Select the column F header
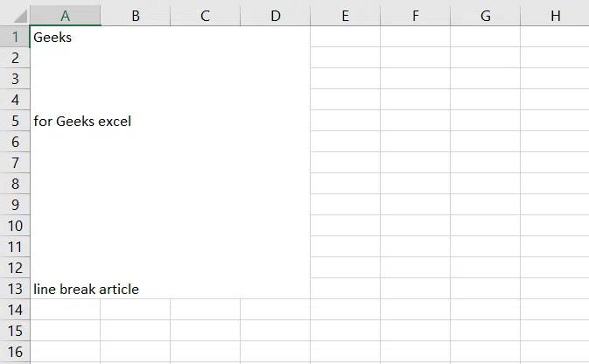The width and height of the screenshot is (589, 364). pos(415,16)
